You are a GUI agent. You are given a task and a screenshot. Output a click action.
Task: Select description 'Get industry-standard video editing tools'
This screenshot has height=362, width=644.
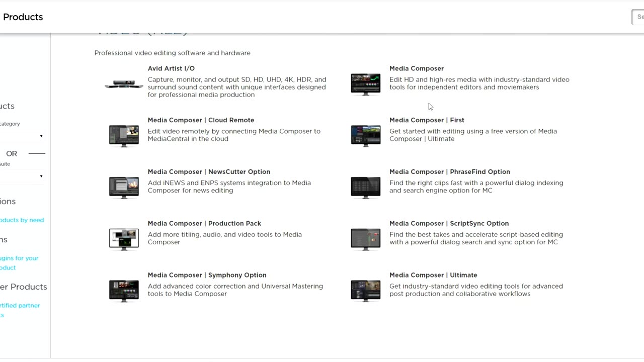click(476, 290)
